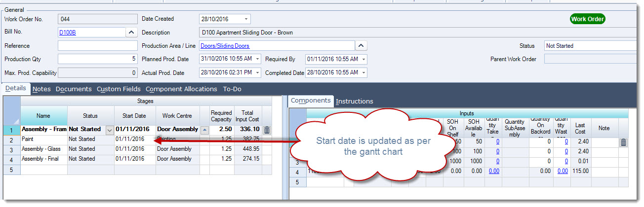The width and height of the screenshot is (644, 207).
Task: Open the Custom Fields tab
Action: click(x=119, y=89)
